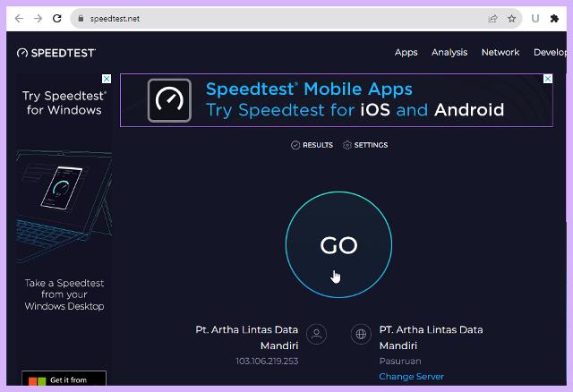The height and width of the screenshot is (392, 573).
Task: Click the IP address 103.106.219.253
Action: (x=267, y=361)
